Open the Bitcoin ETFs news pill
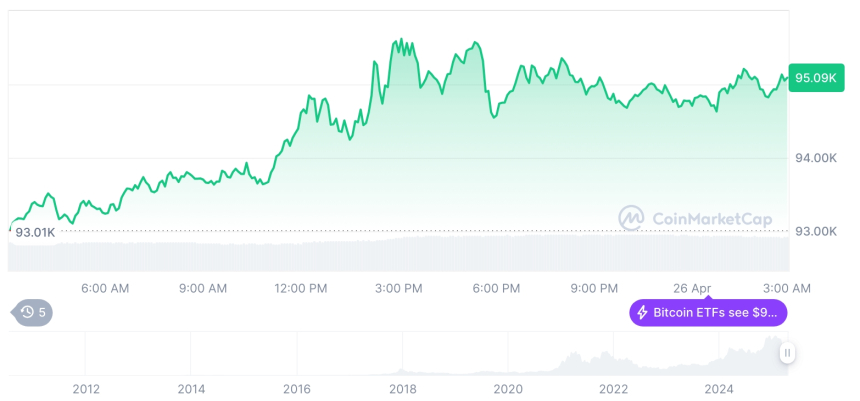This screenshot has height=401, width=860. 708,313
